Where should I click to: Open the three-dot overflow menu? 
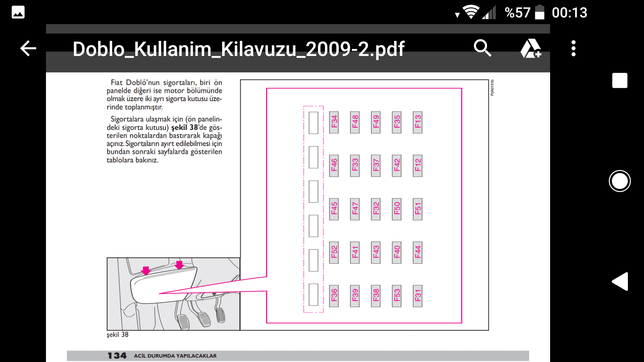[573, 49]
